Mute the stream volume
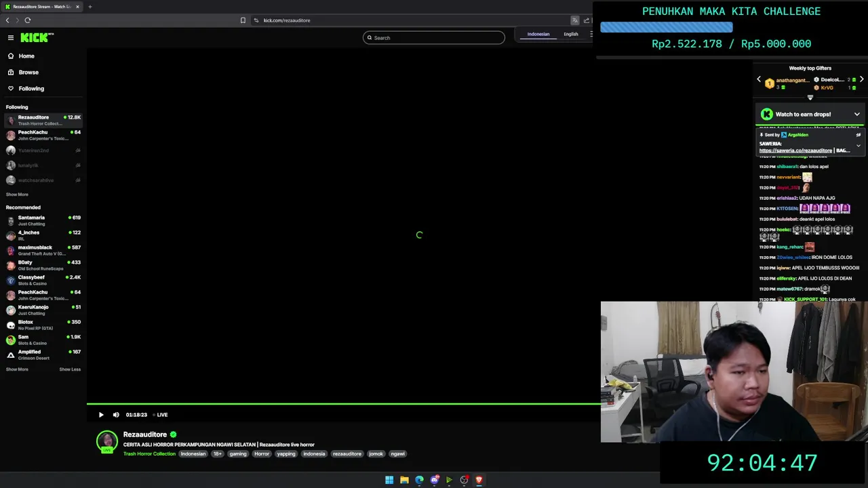 [116, 415]
